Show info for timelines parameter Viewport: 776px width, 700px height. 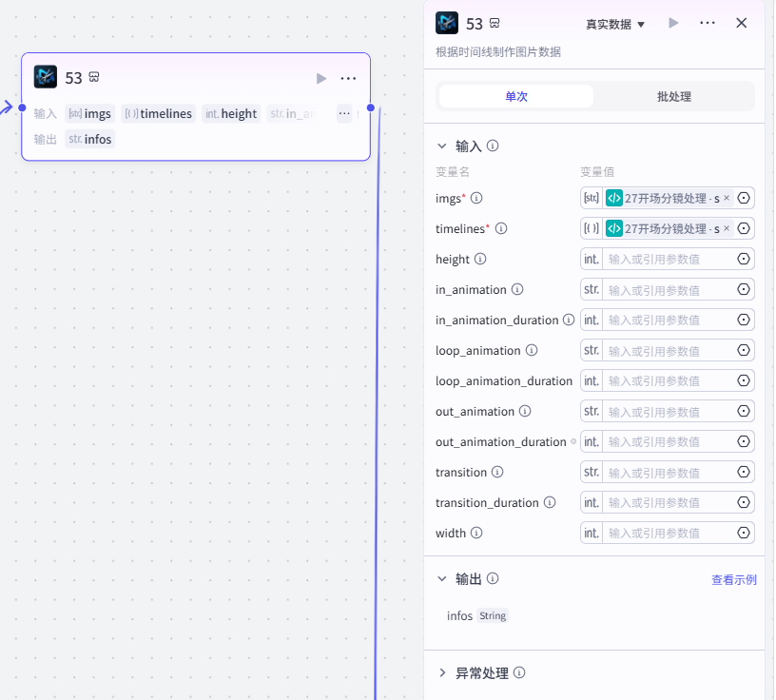click(x=501, y=228)
